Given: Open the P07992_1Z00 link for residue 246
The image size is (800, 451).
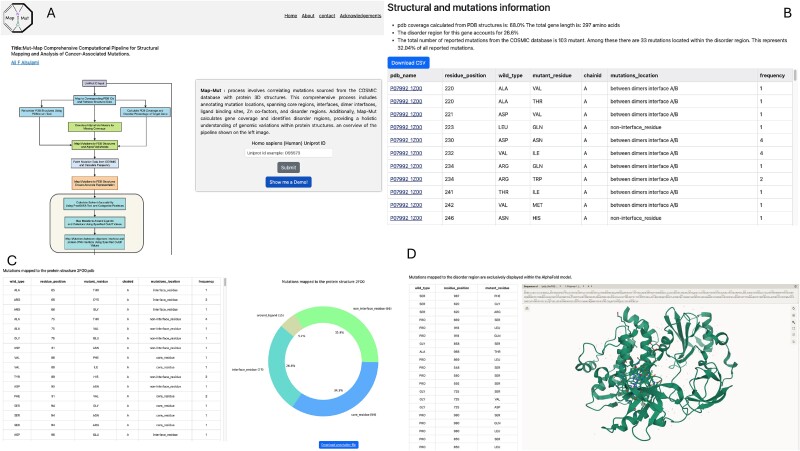Looking at the screenshot, I should point(406,218).
